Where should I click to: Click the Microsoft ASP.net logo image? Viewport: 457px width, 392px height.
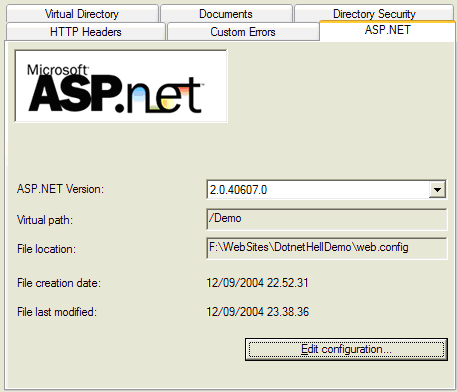click(x=121, y=86)
